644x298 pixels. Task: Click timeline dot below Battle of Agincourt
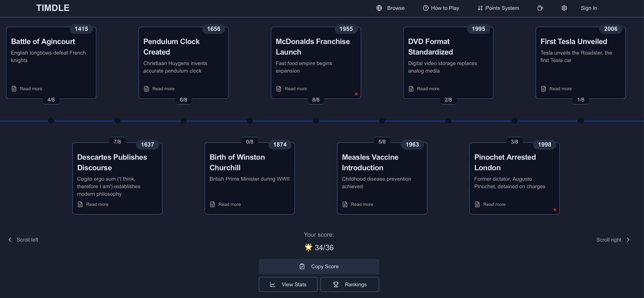[51, 121]
